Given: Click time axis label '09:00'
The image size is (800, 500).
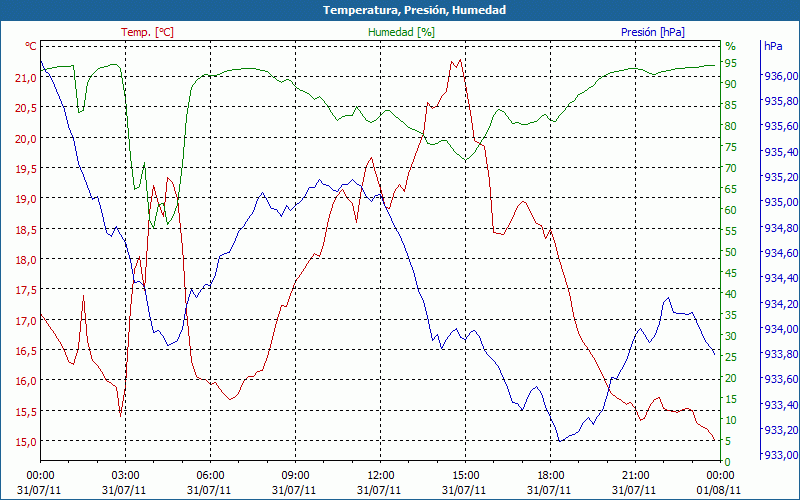Looking at the screenshot, I should click(x=295, y=476).
